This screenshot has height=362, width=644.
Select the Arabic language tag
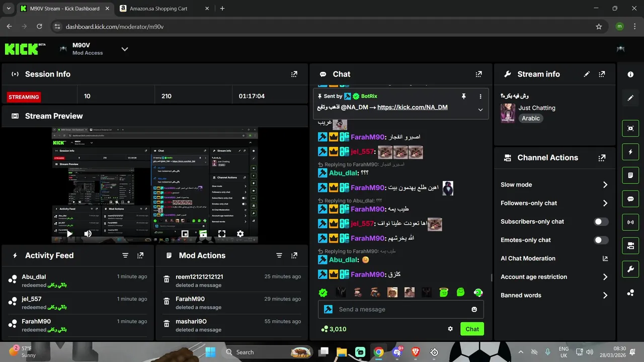point(531,119)
